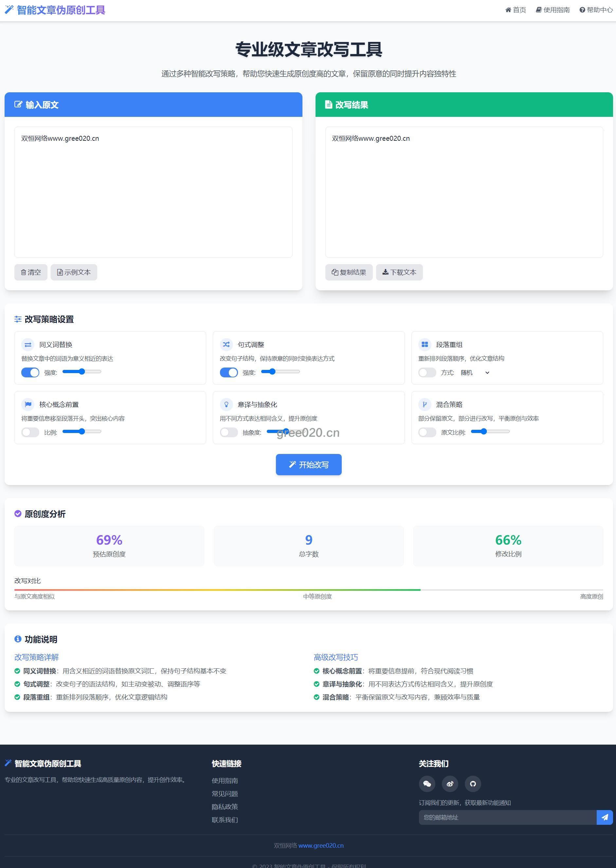Click the WeChat social icon in footer

427,784
